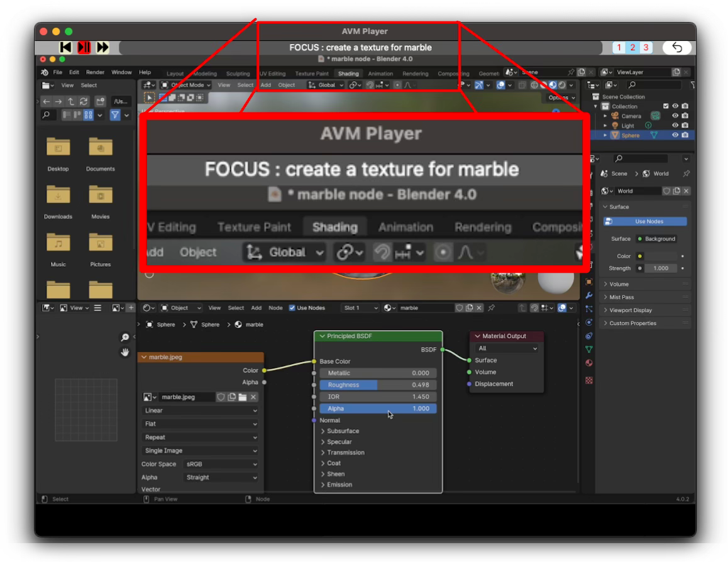Select the Camera object in the outliner
The image size is (728, 562).
pyautogui.click(x=631, y=116)
